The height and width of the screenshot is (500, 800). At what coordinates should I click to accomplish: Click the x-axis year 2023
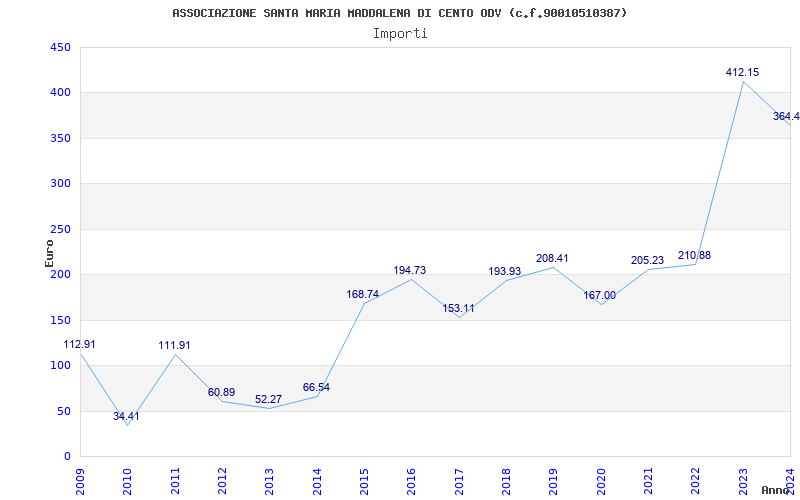coord(743,481)
